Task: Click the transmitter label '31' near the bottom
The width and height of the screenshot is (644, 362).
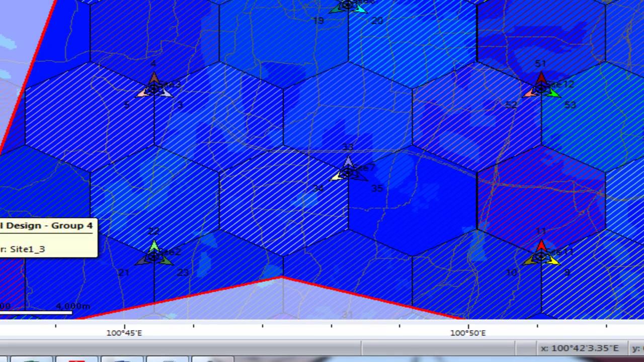Action: click(348, 315)
